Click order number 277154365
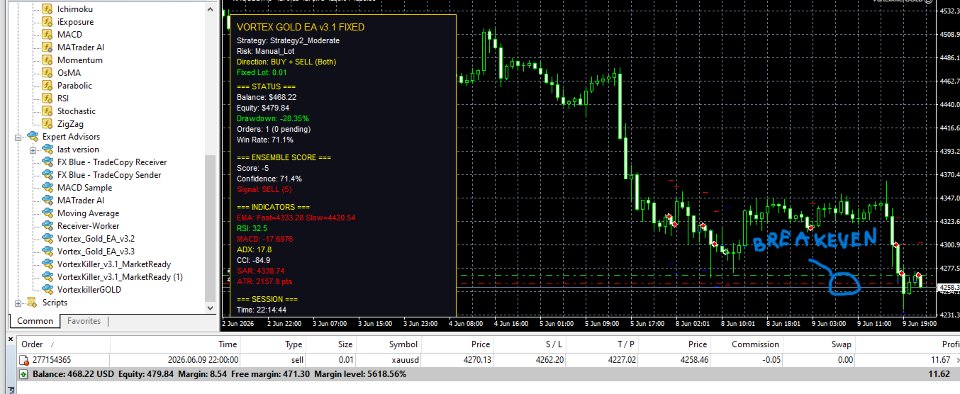This screenshot has width=960, height=394. (x=51, y=361)
